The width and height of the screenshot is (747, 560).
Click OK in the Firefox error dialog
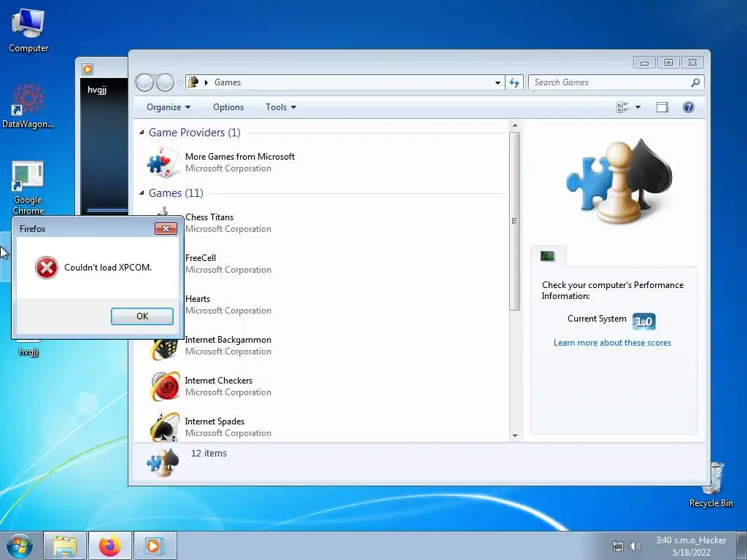coord(142,316)
